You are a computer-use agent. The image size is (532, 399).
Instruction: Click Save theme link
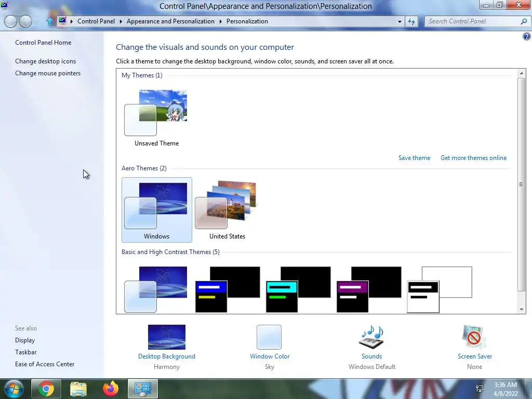[414, 158]
